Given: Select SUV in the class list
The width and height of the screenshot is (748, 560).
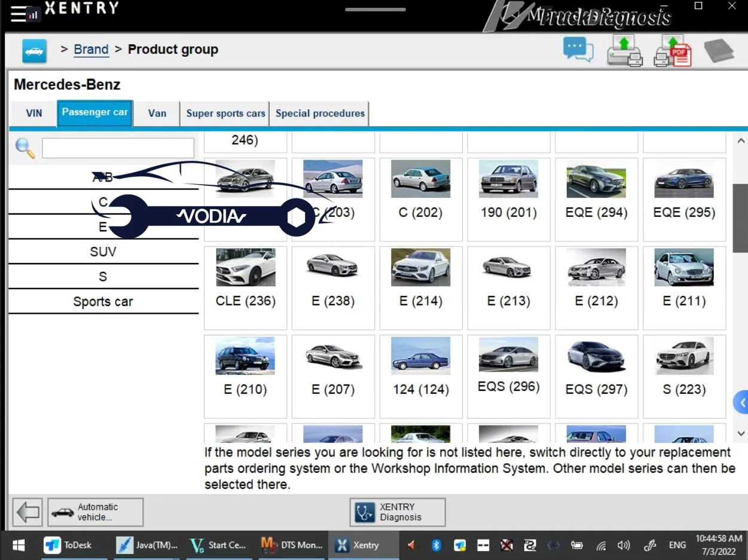Looking at the screenshot, I should click(103, 252).
